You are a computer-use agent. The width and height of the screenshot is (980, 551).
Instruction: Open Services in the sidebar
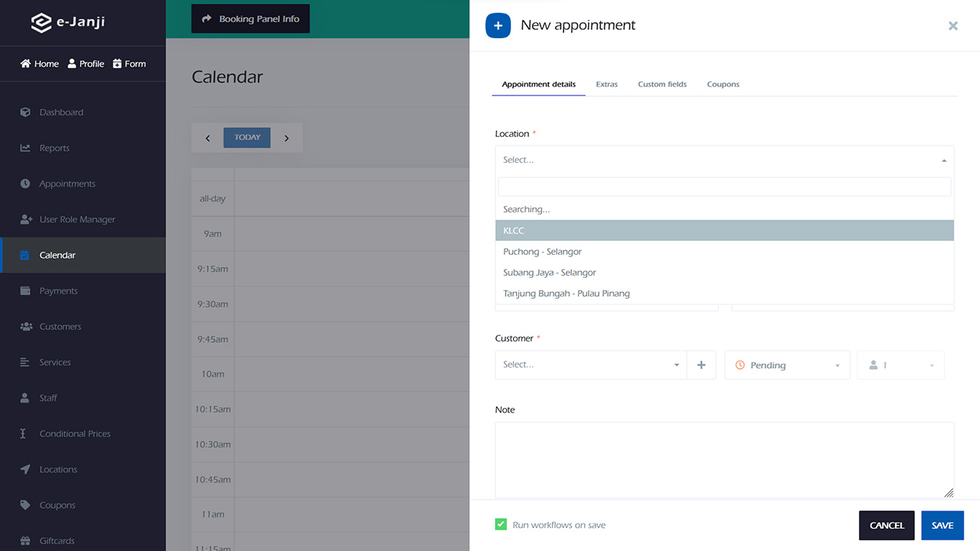83,362
